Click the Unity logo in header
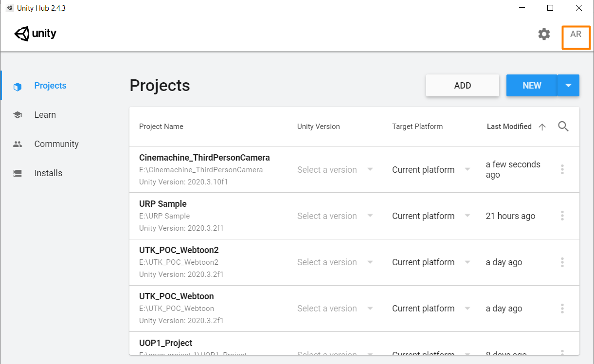The width and height of the screenshot is (594, 364). click(x=36, y=34)
